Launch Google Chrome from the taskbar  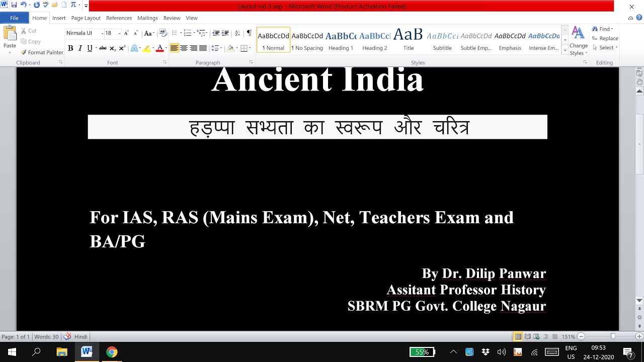point(112,352)
